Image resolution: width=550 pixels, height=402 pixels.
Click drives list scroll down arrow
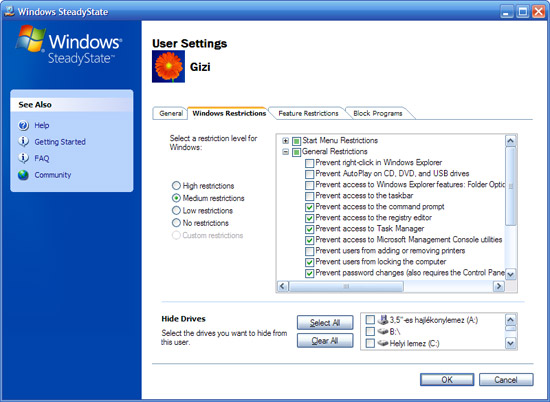coord(510,343)
